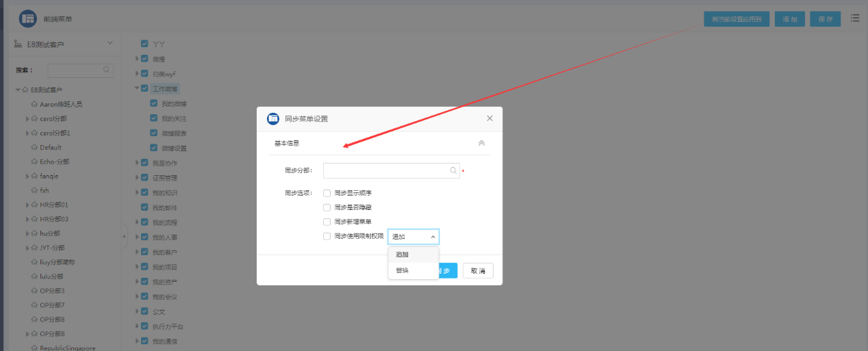
Task: Click into the 同步分部 input field
Action: pyautogui.click(x=385, y=170)
